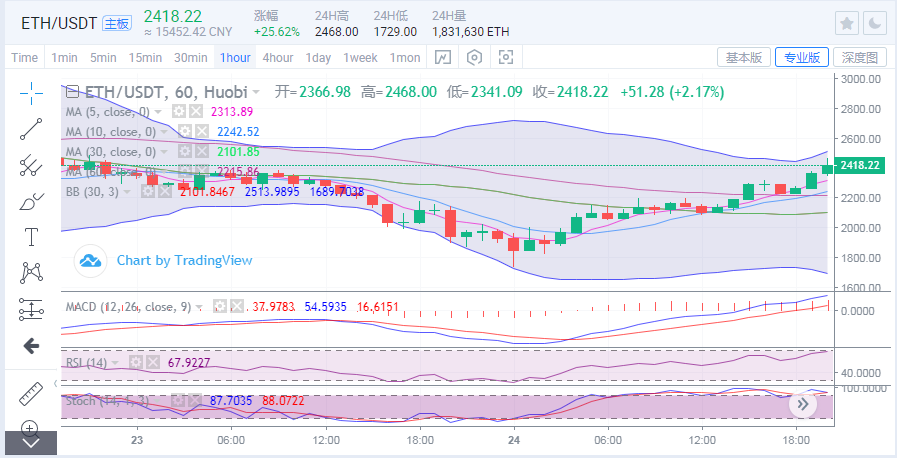Screen dimensions: 897x458
Task: Select the XABCD pattern tool
Action: pyautogui.click(x=31, y=273)
